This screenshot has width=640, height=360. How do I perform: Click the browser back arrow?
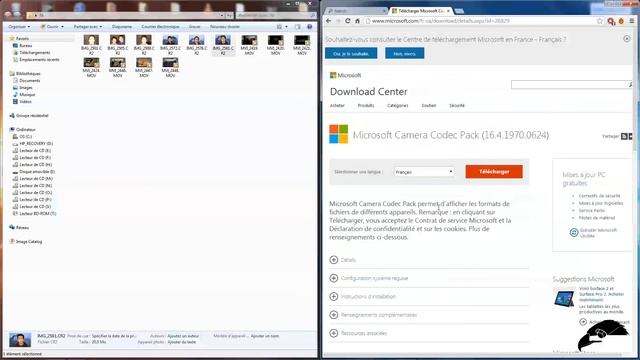pos(329,21)
